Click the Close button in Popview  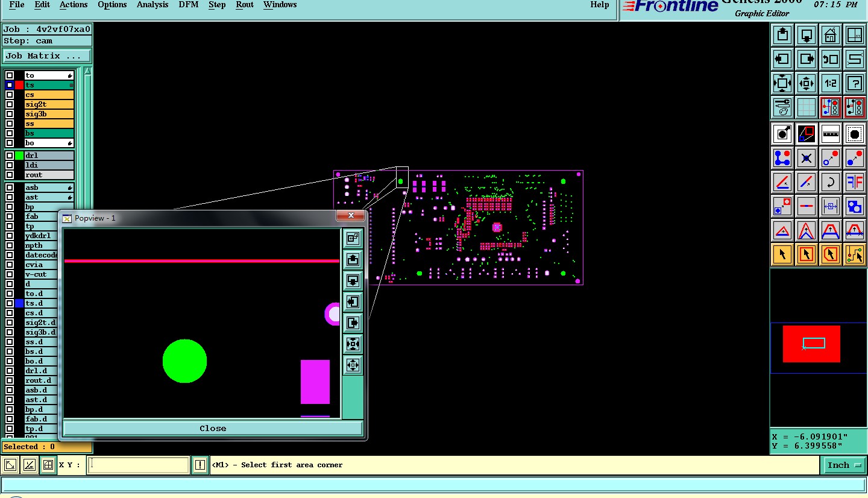click(x=213, y=428)
